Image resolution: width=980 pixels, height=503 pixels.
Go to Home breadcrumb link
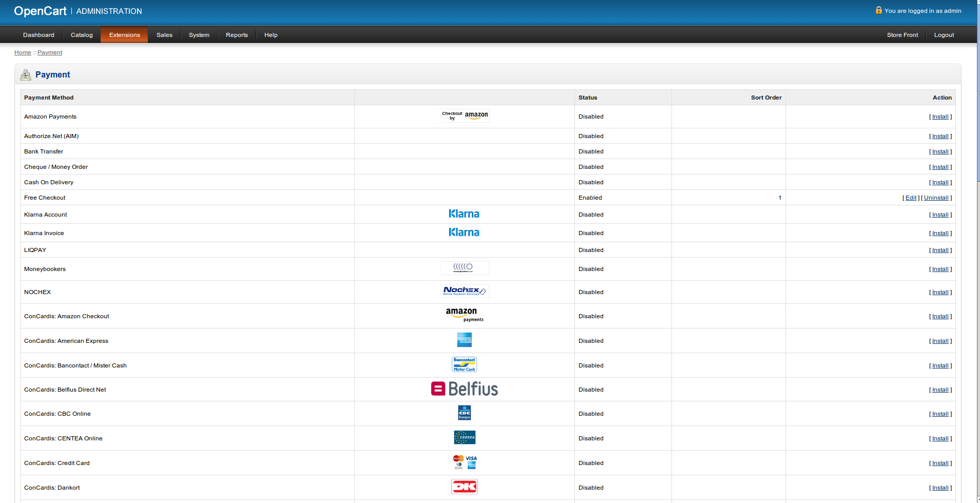(x=23, y=52)
